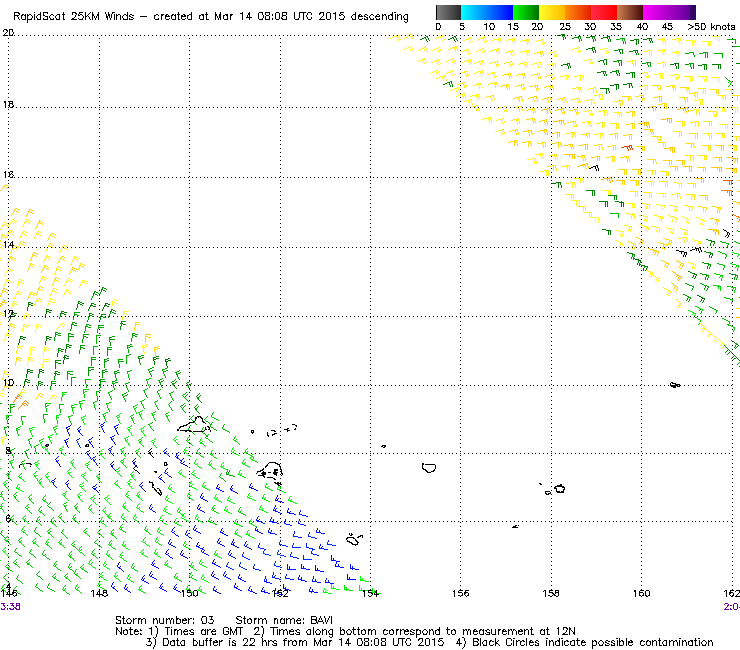Viewport: 740px width, 650px height.
Task: Click the tiny island outline near latitude 10, east of 160
Action: tap(675, 385)
